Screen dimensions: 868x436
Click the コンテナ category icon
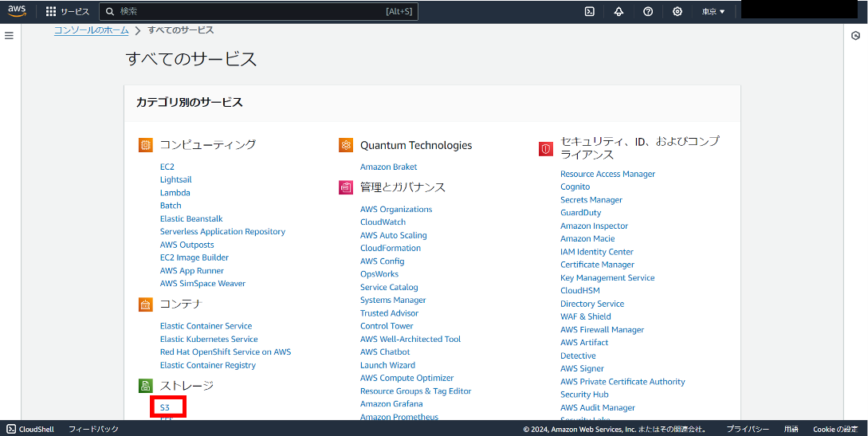coord(146,304)
